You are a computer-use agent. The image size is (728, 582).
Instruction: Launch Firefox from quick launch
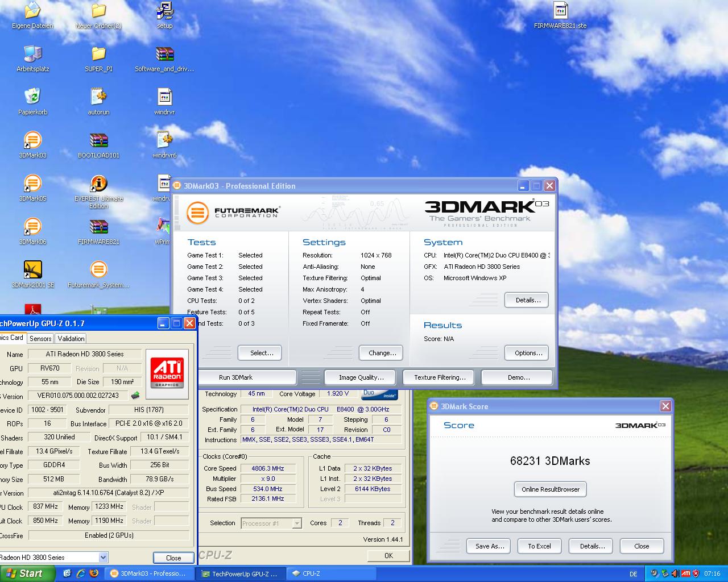tap(94, 573)
